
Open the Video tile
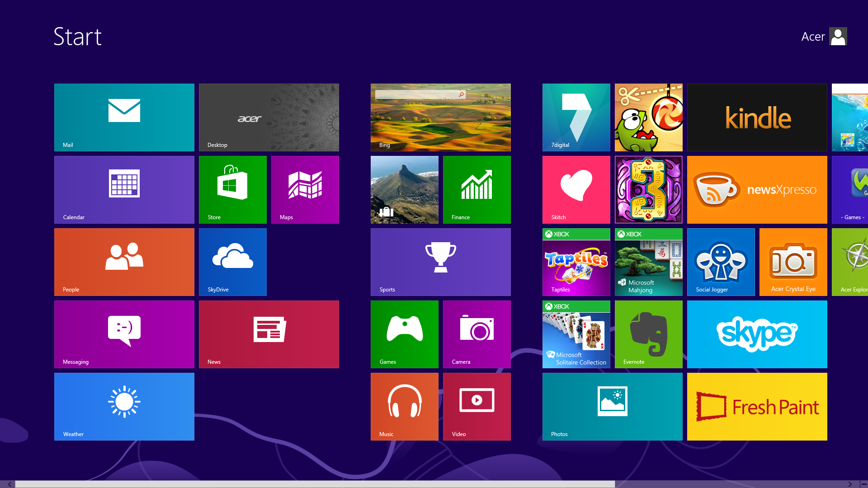point(477,407)
